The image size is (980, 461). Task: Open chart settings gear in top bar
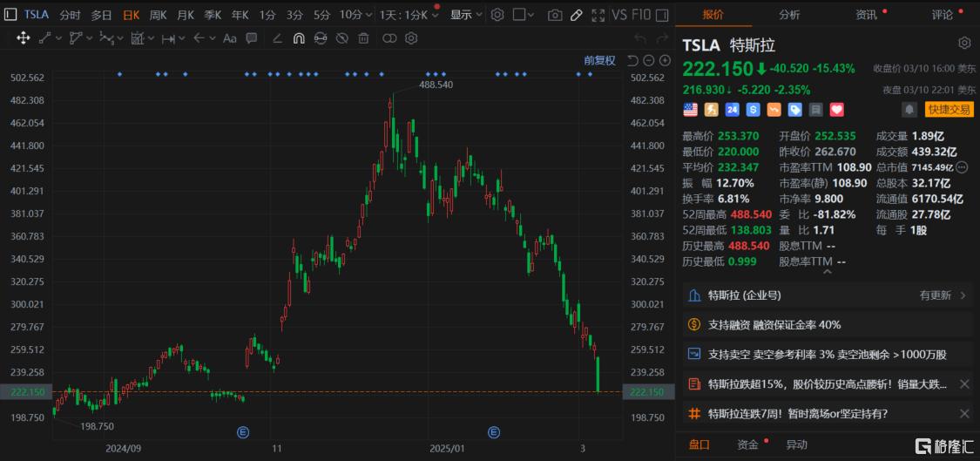click(497, 15)
